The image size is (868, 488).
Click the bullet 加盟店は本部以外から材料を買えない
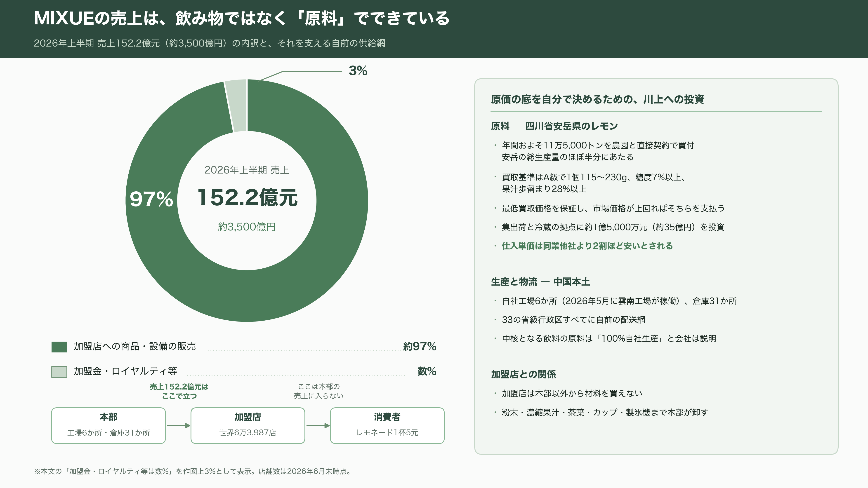pos(572,393)
